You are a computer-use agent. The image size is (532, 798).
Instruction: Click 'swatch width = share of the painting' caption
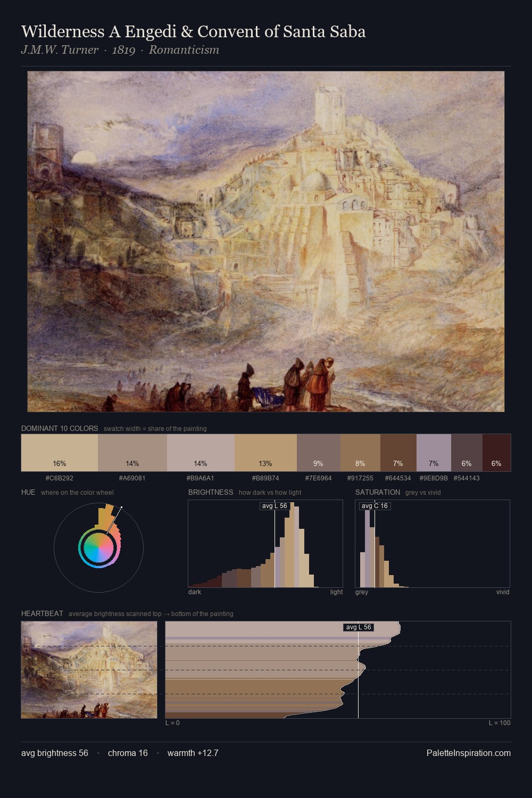(x=155, y=429)
